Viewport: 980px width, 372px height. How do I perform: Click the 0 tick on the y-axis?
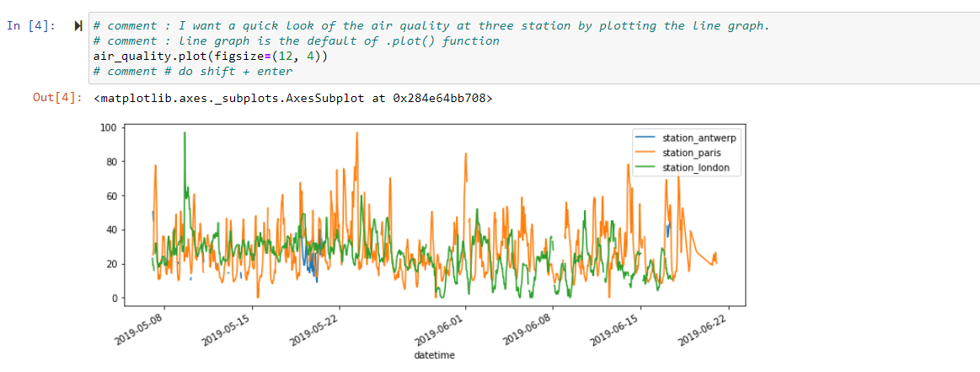[x=114, y=299]
